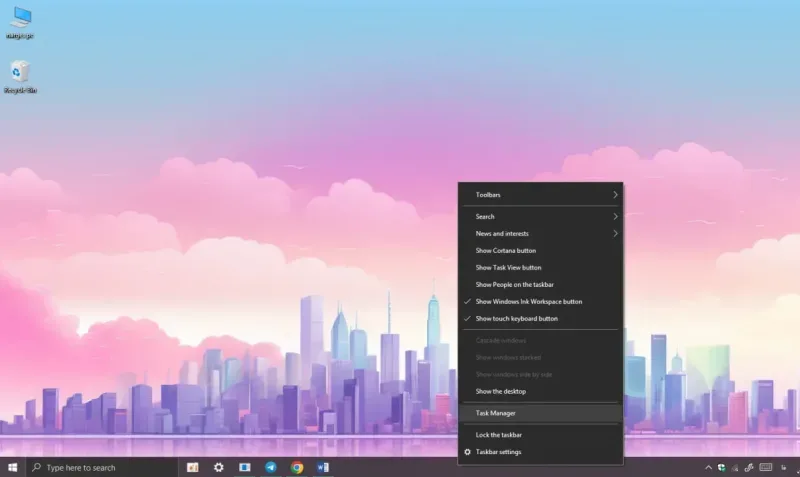Expand the News and interests submenu

click(540, 234)
